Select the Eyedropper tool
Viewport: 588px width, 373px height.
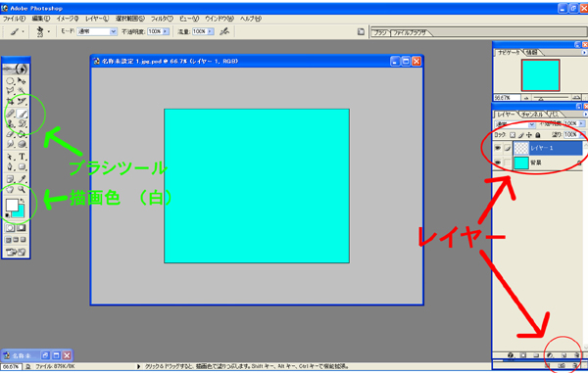tap(22, 179)
